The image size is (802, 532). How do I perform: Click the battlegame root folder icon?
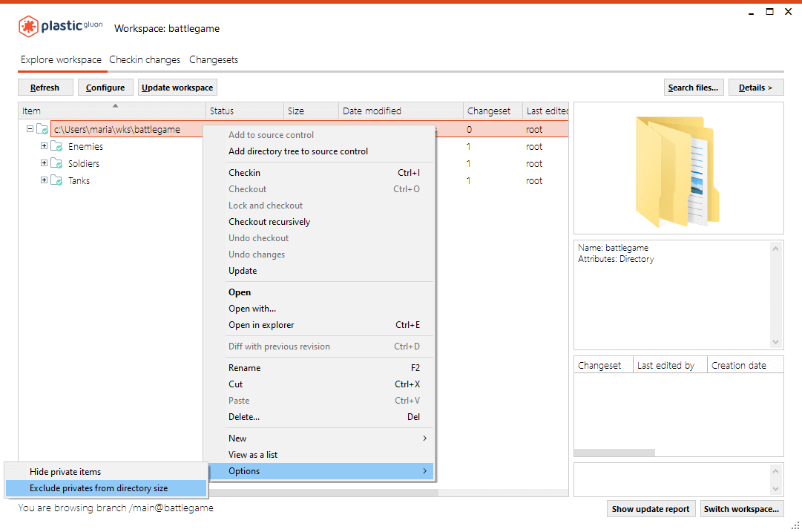[42, 129]
